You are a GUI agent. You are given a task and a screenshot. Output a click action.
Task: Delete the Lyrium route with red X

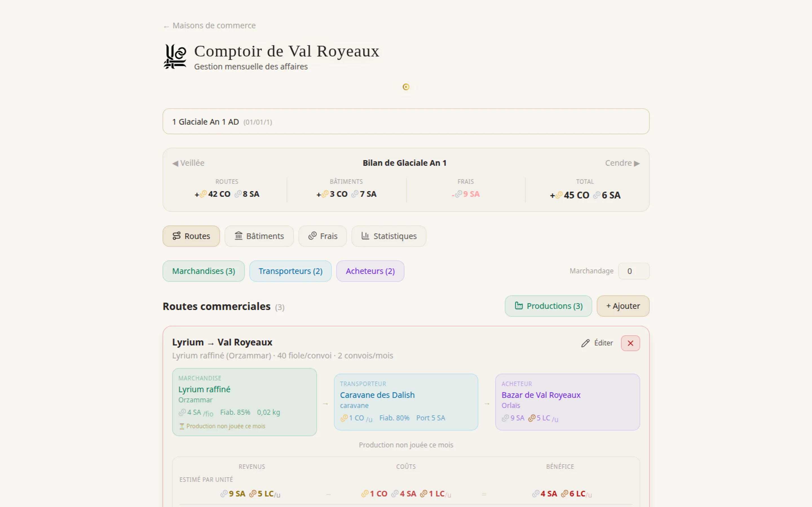tap(630, 343)
